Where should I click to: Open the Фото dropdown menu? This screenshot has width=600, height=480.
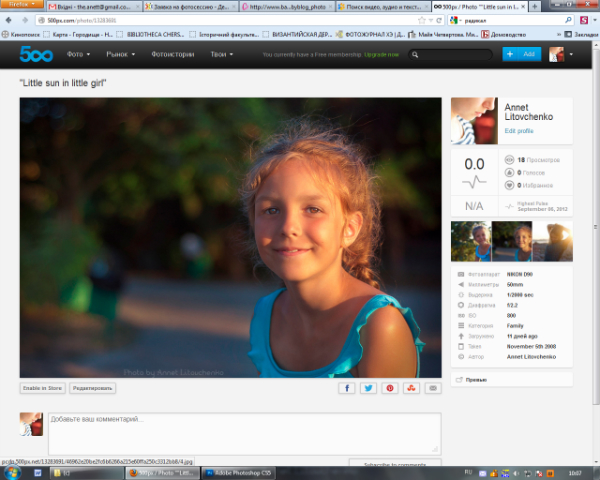79,54
